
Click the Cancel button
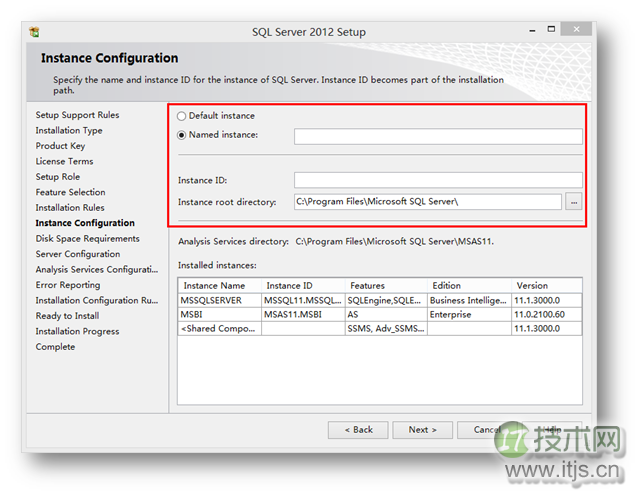(487, 430)
